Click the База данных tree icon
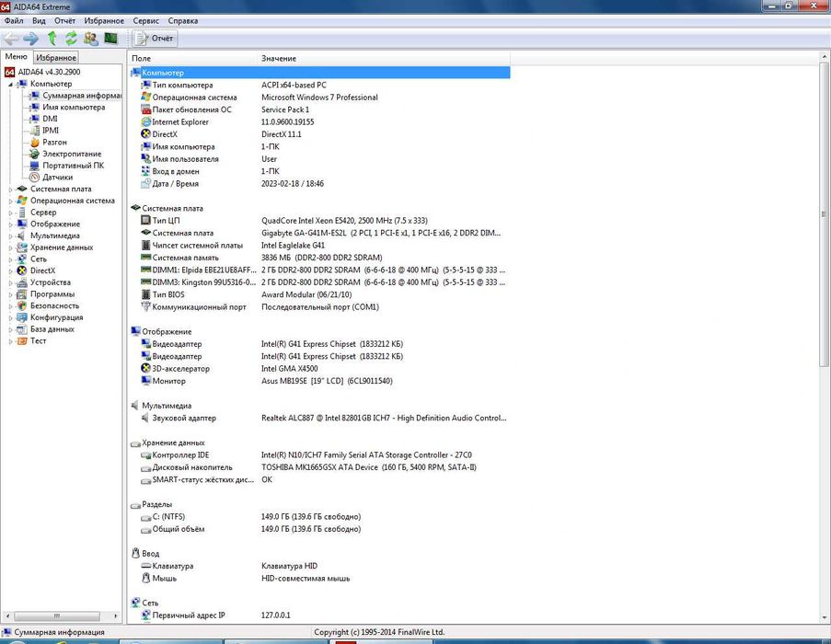This screenshot has height=644, width=831. coord(22,329)
